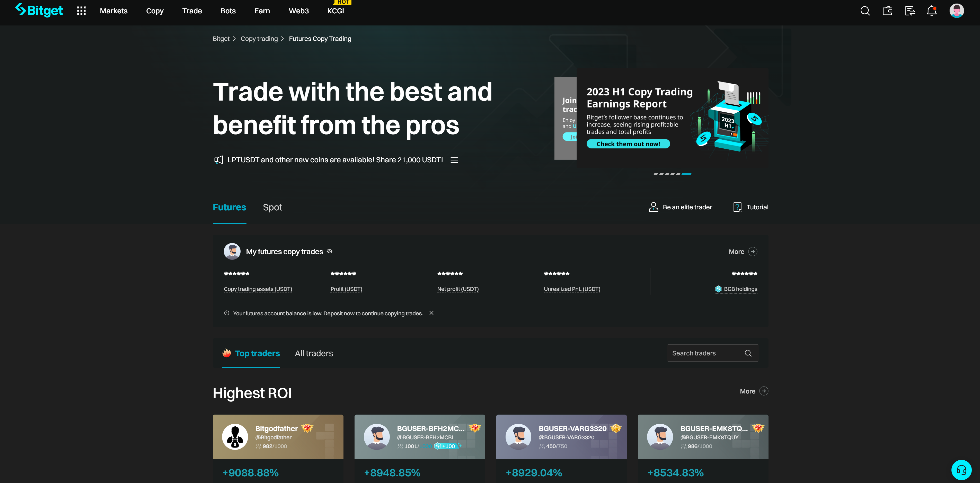Screen dimensions: 980x483
Task: Select the All traders tab
Action: tap(314, 353)
